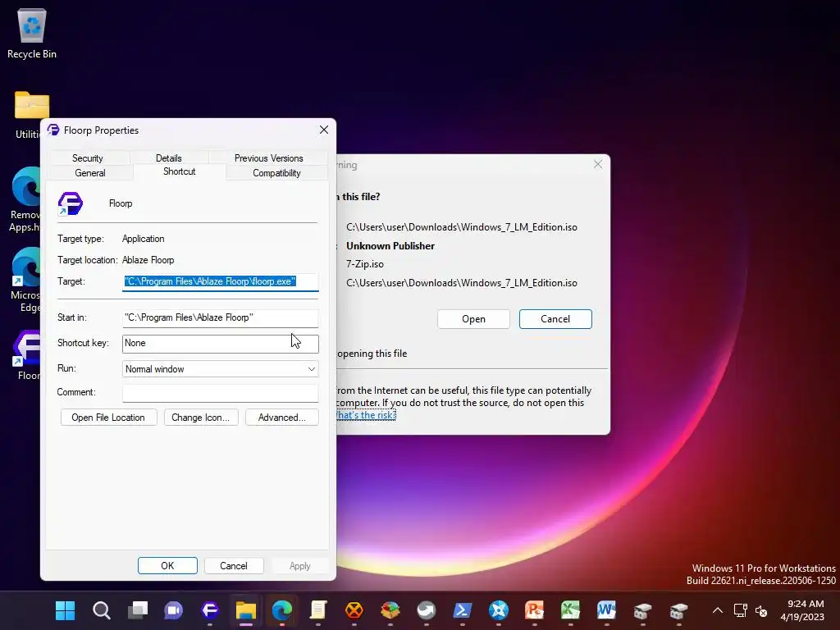
Task: Switch to the Compatibility tab
Action: [276, 173]
